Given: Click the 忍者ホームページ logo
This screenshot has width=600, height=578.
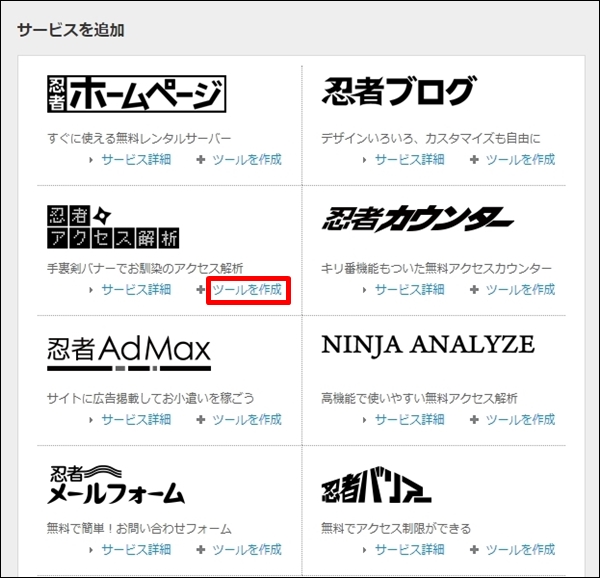Looking at the screenshot, I should [x=137, y=94].
